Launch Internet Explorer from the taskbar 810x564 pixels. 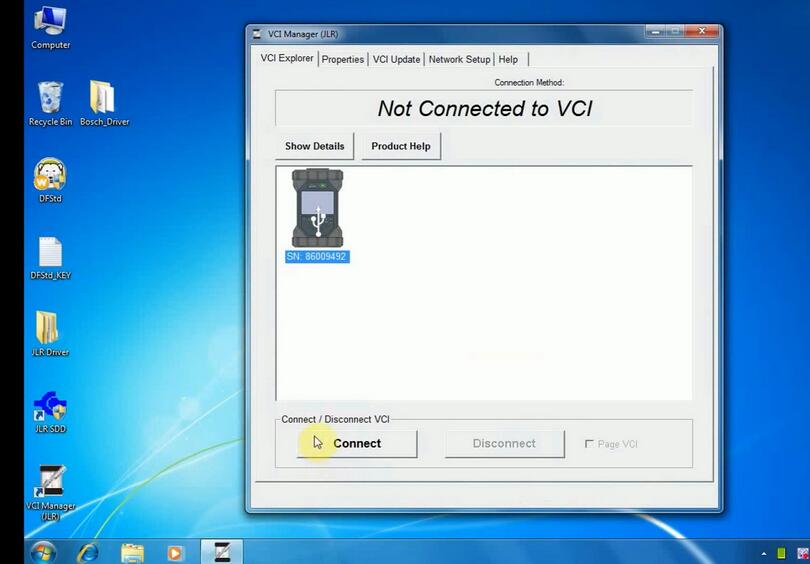(88, 553)
